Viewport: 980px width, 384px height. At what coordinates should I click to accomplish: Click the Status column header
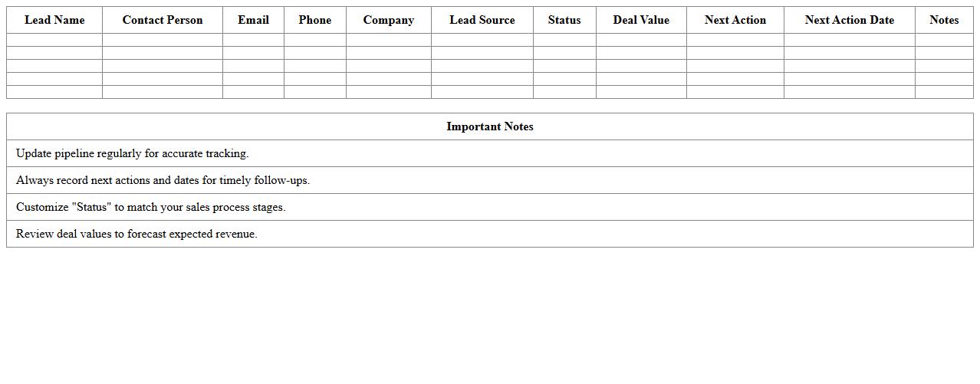(x=564, y=20)
